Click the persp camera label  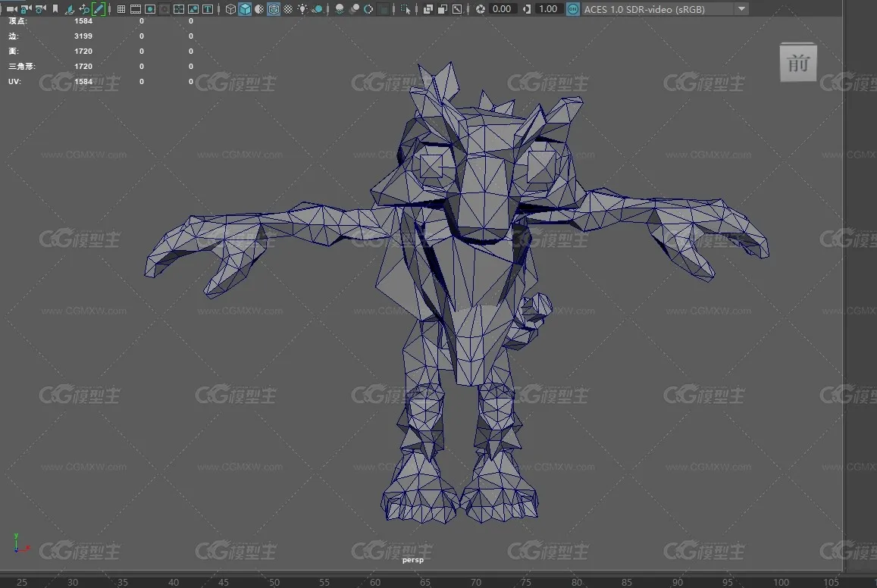tap(413, 559)
